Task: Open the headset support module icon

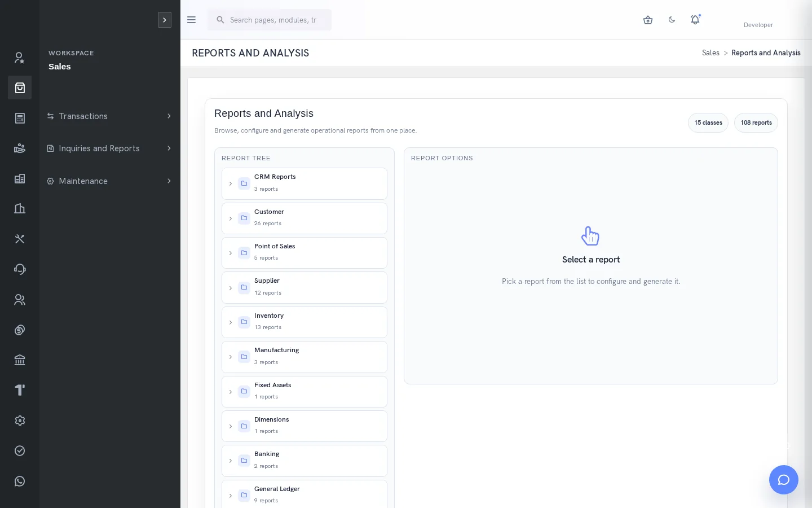Action: click(20, 269)
